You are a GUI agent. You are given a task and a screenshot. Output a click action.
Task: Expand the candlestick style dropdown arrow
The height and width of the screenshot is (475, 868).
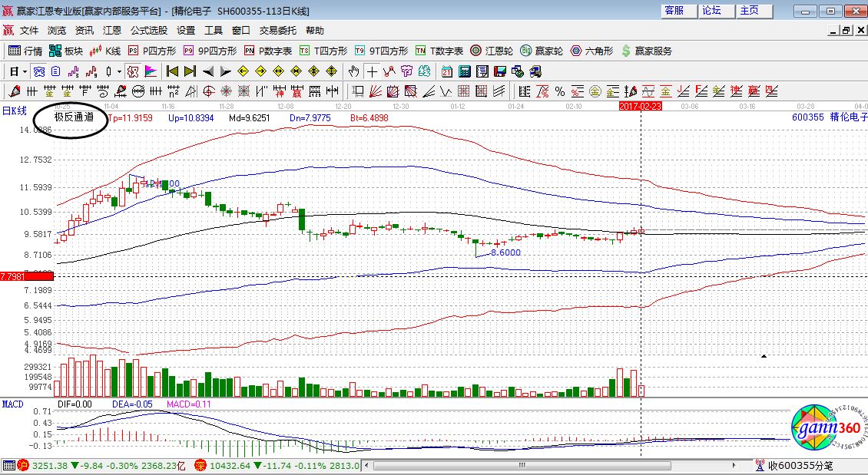click(118, 71)
